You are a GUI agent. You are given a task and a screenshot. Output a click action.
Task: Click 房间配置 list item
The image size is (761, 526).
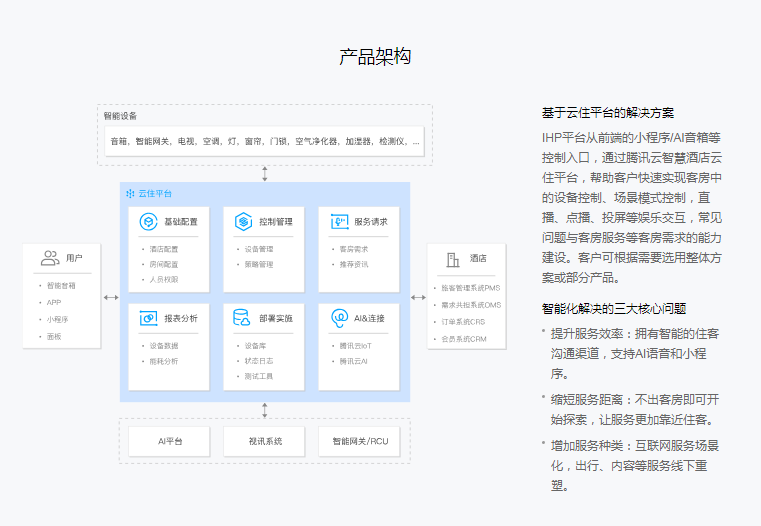tap(164, 264)
